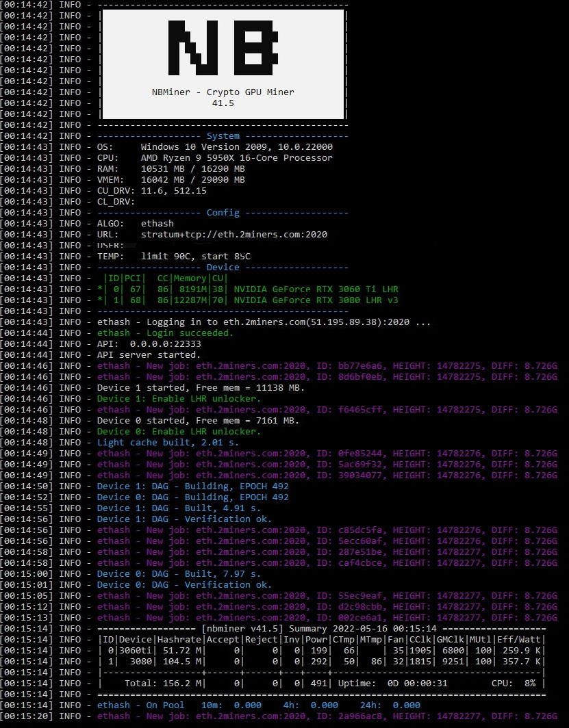Click the RAM value "10531 MB / 16290 MB"
569x728 pixels.
click(x=193, y=168)
